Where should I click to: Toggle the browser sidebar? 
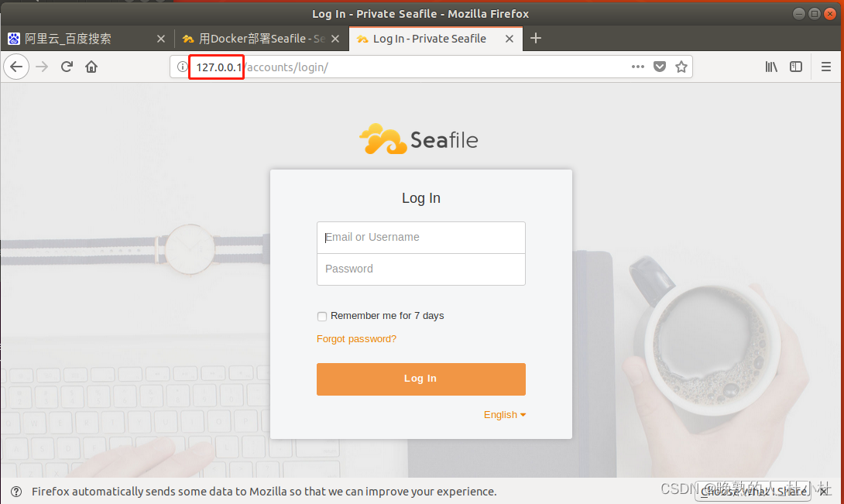point(796,67)
